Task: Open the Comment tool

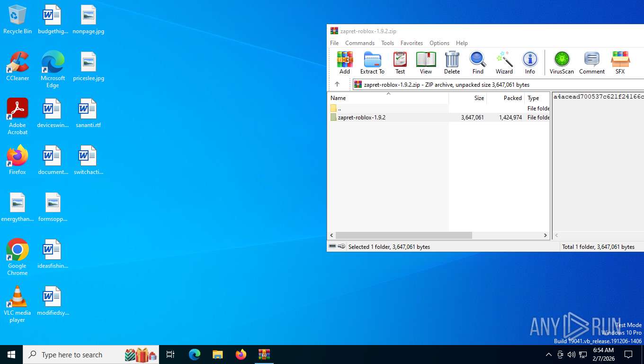Action: 592,63
